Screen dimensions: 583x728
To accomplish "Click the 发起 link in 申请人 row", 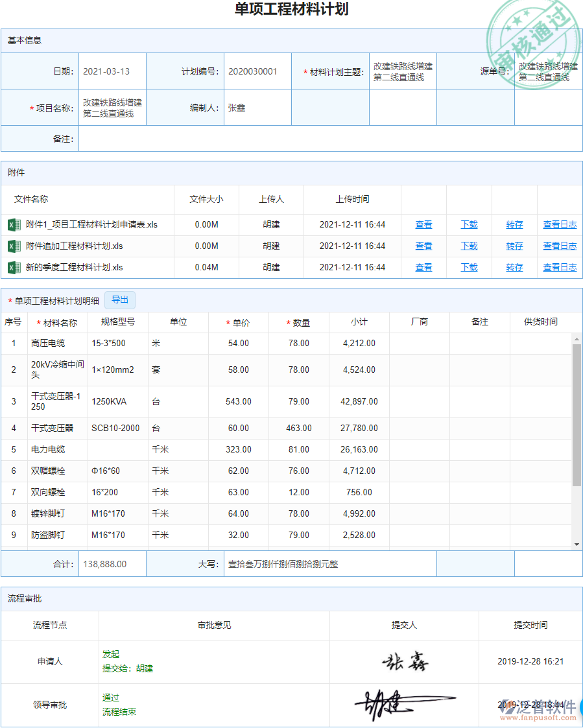I will [110, 654].
